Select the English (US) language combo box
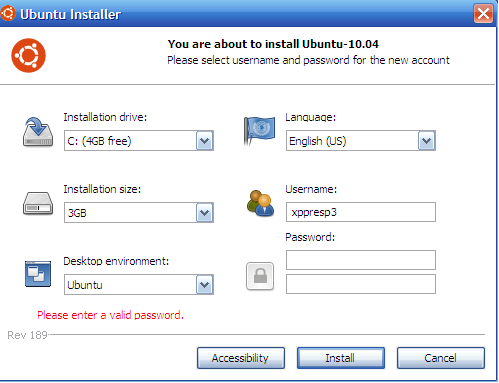The width and height of the screenshot is (499, 383). pyautogui.click(x=361, y=141)
